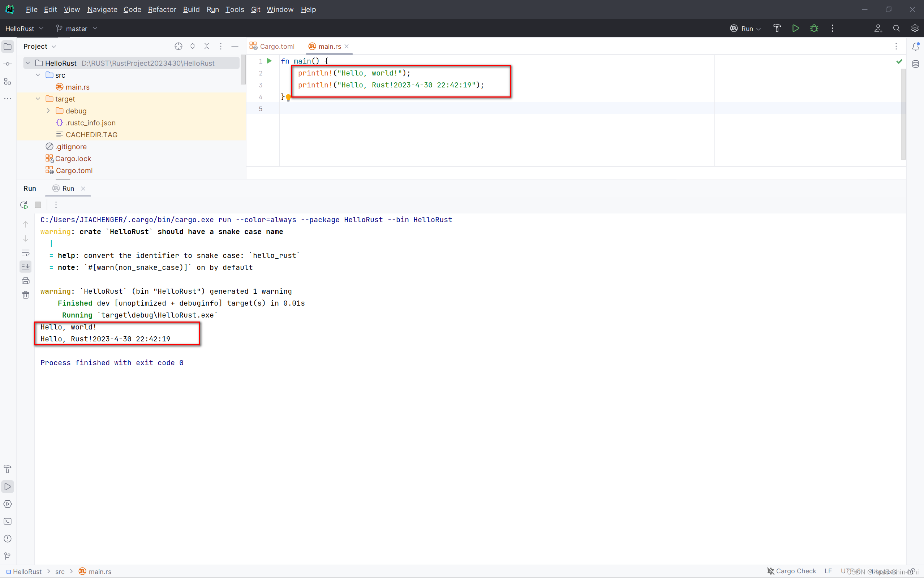Open master branch dropdown
The width and height of the screenshot is (924, 578).
77,29
